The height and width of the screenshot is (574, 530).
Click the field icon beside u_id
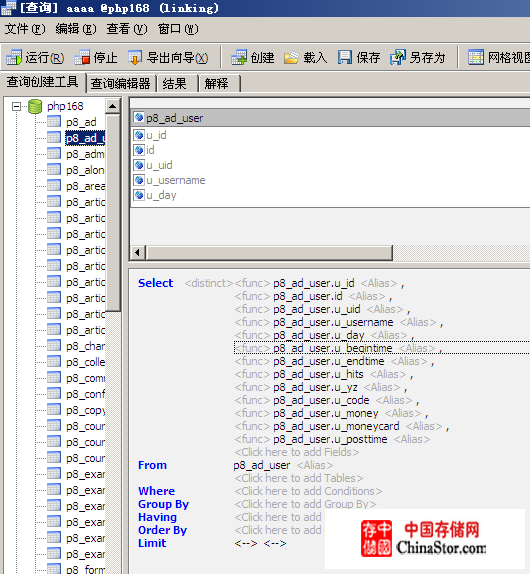pyautogui.click(x=139, y=135)
